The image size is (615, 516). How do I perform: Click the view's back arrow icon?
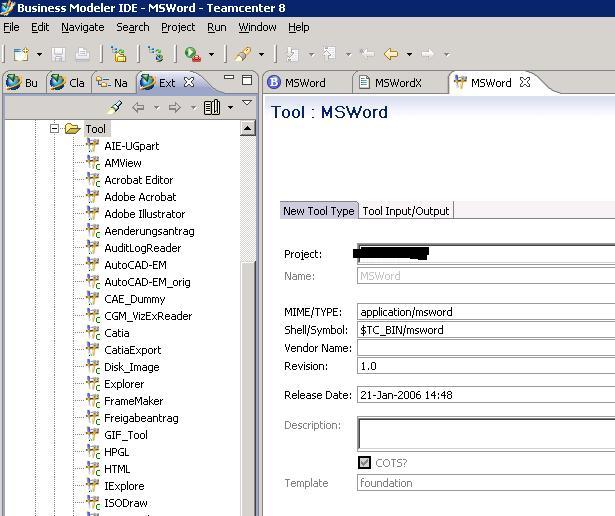[x=138, y=107]
